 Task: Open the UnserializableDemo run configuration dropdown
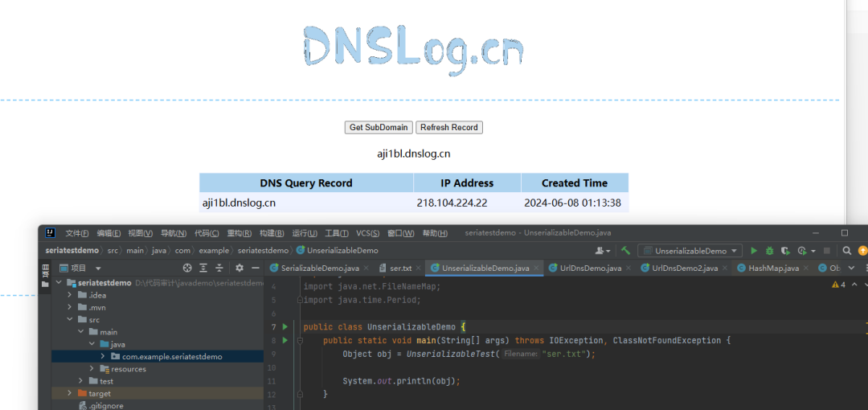[x=690, y=251]
